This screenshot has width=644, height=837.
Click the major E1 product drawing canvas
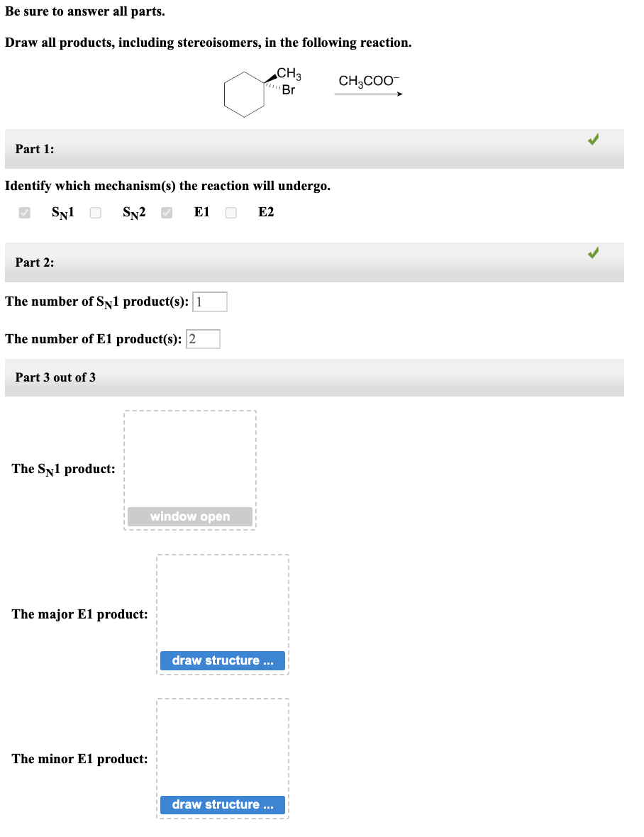coord(223,606)
